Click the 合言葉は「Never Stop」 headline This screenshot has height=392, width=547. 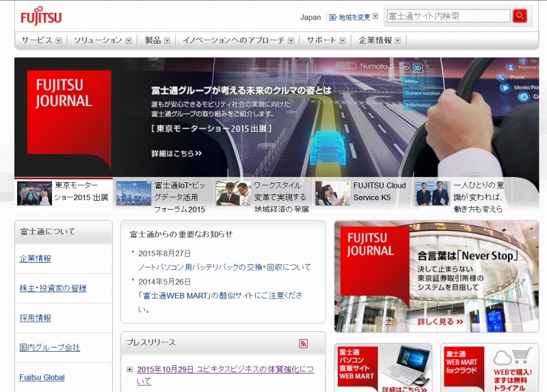[468, 256]
